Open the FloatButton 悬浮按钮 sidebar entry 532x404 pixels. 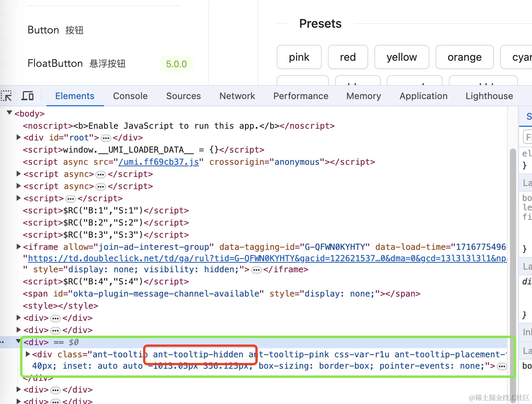[x=76, y=63]
